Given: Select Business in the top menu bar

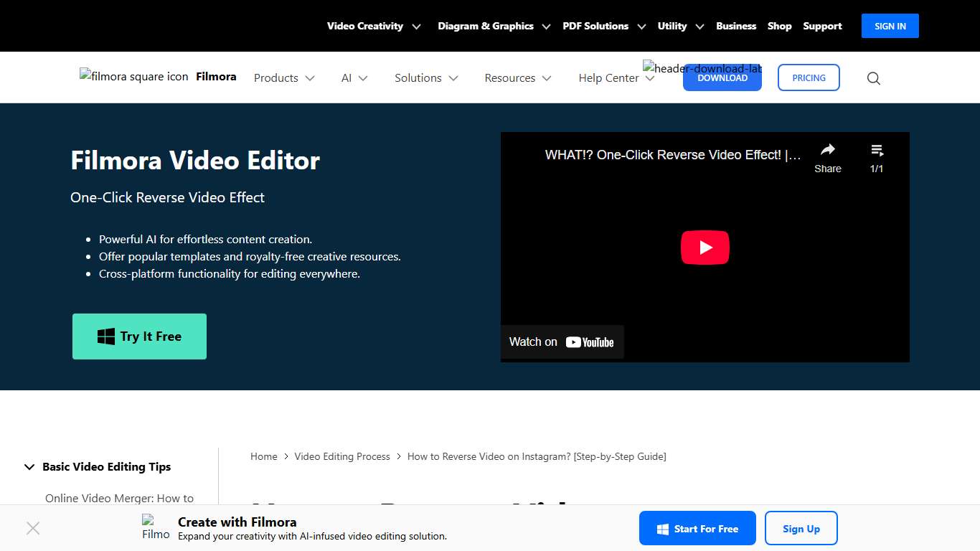Looking at the screenshot, I should click(x=736, y=26).
